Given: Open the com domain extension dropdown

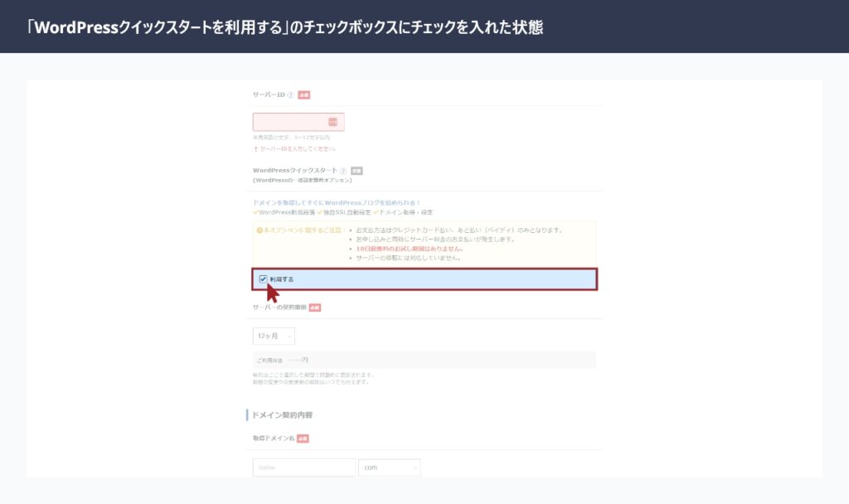Looking at the screenshot, I should 390,468.
